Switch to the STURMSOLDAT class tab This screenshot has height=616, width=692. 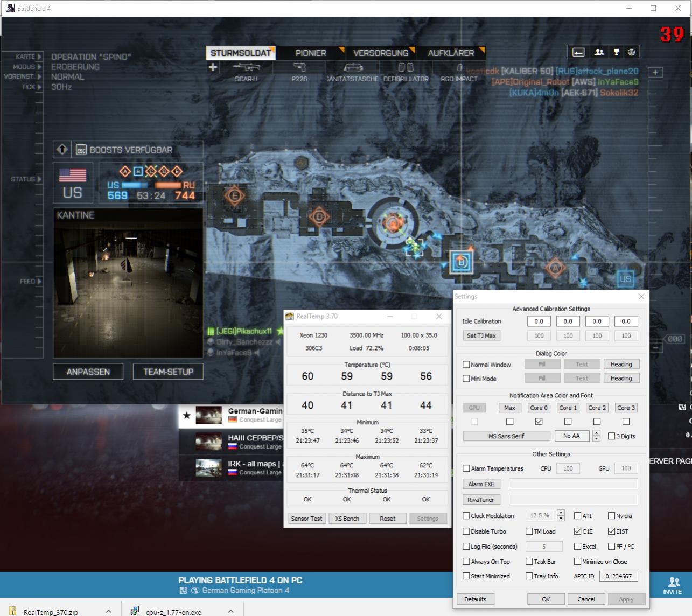(x=241, y=53)
